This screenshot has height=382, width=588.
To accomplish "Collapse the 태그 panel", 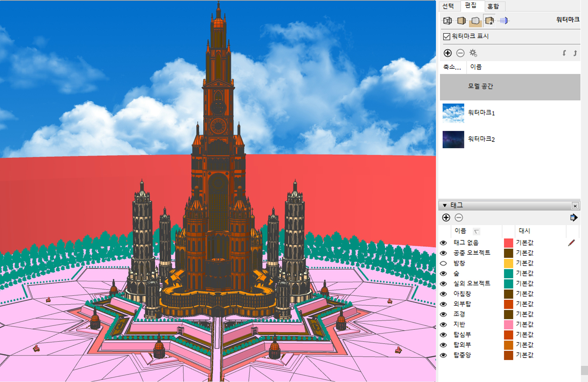I will 445,205.
